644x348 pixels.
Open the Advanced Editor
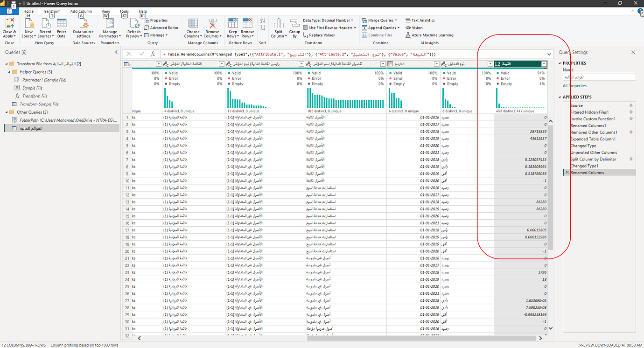point(161,27)
